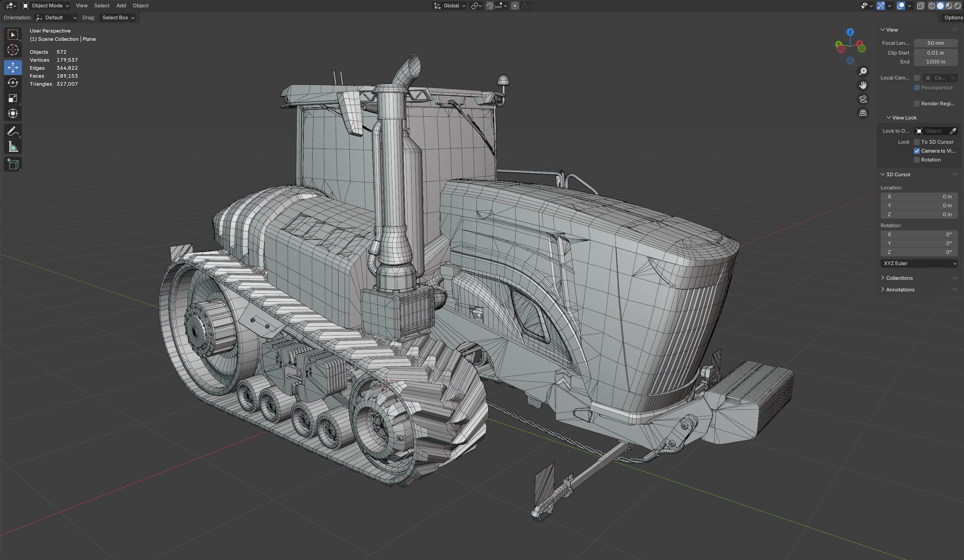Enable Lock To 3D Cursor checkbox
The image size is (964, 560).
click(917, 142)
